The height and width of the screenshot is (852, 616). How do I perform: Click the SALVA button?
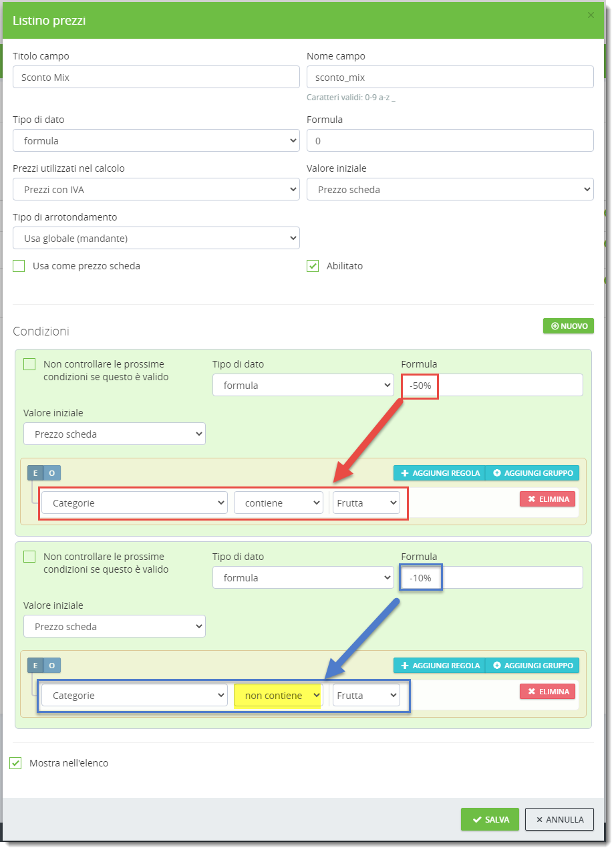(x=489, y=820)
